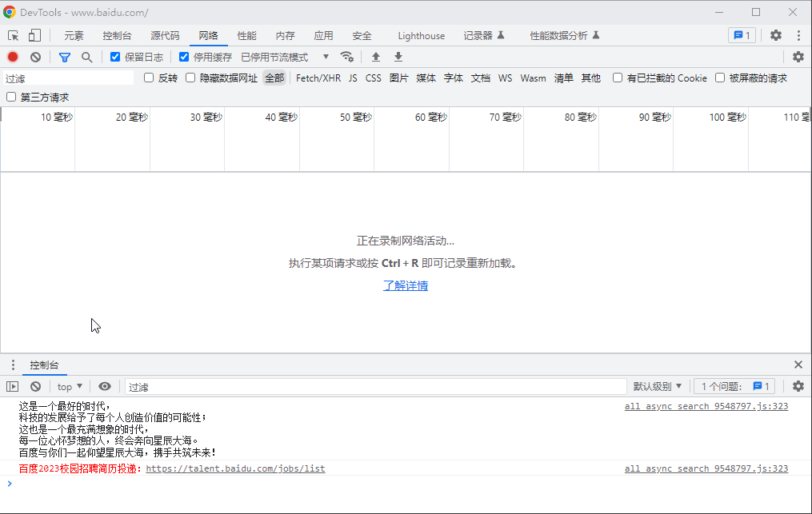Viewport: 812px width, 514px height.
Task: Filter requests by Fetch/XHR
Action: tap(318, 78)
